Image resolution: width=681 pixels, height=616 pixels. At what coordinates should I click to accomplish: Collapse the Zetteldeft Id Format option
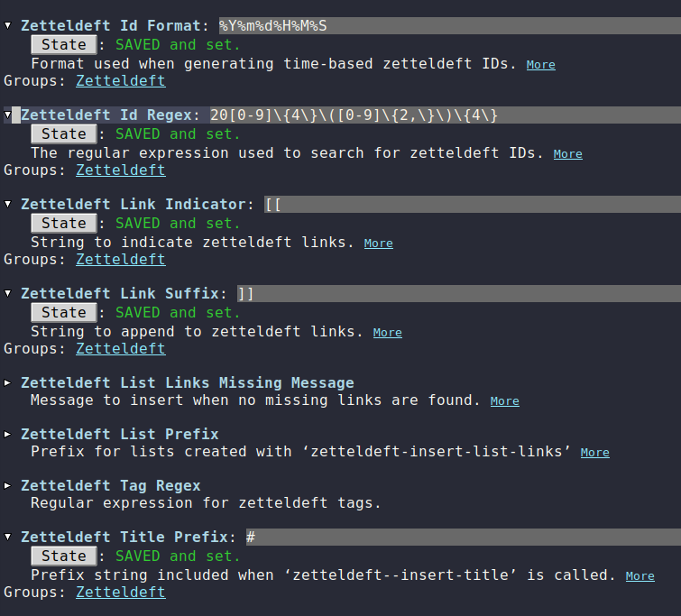pyautogui.click(x=8, y=26)
